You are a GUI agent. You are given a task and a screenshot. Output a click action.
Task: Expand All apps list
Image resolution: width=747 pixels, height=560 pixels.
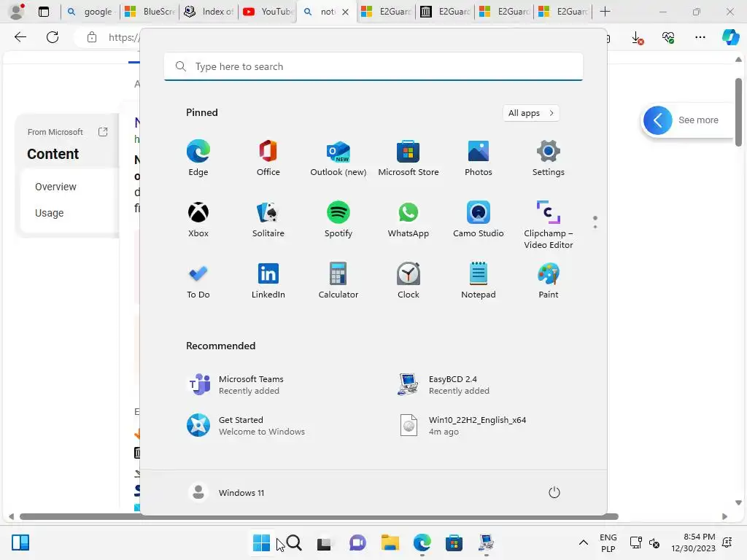coord(531,113)
